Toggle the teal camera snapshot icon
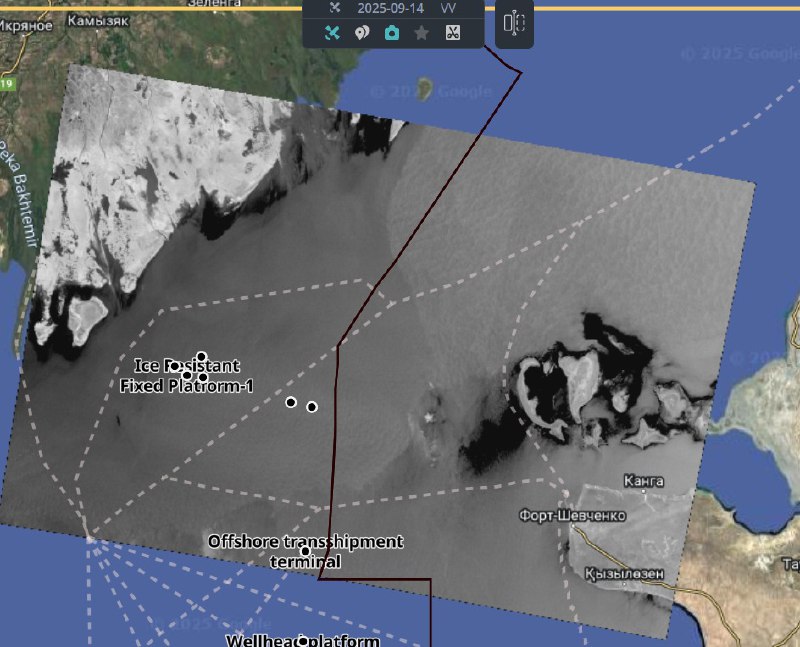The image size is (800, 647). (392, 33)
